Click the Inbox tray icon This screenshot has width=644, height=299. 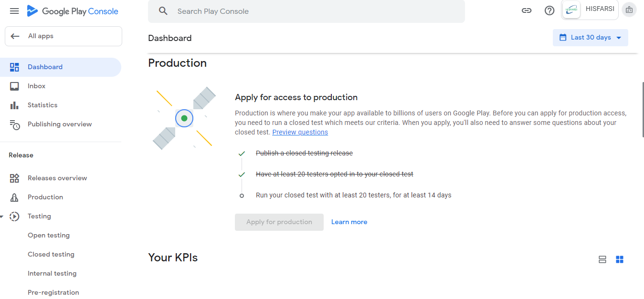tap(14, 86)
